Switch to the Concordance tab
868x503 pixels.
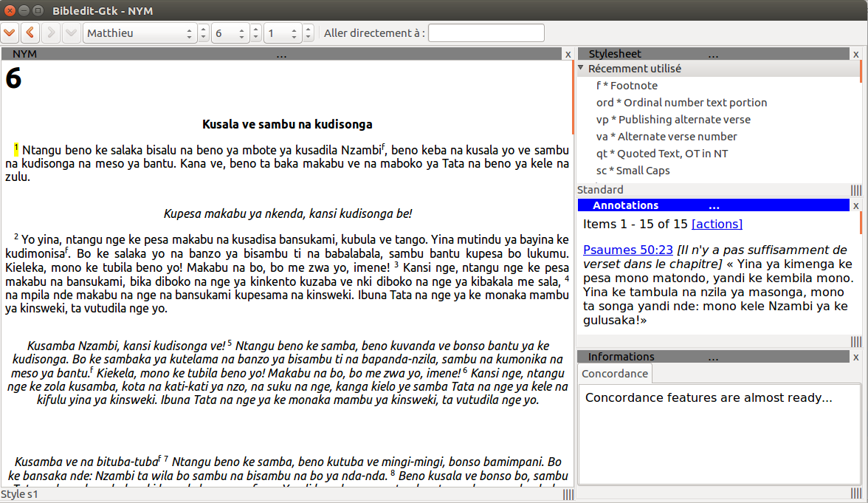coord(614,374)
